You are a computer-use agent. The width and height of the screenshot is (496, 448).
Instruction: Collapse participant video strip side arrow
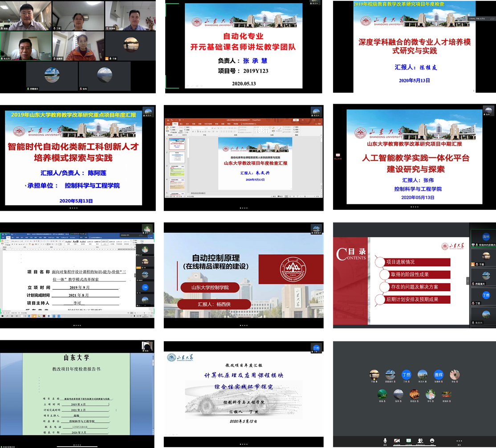pos(468,281)
